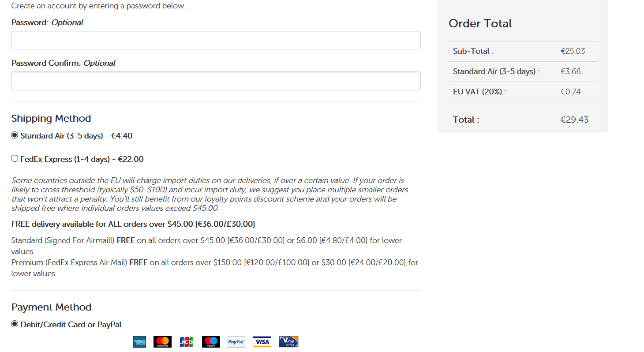Image resolution: width=644 pixels, height=352 pixels.
Task: Click the PayPal payment icon
Action: pos(236,342)
